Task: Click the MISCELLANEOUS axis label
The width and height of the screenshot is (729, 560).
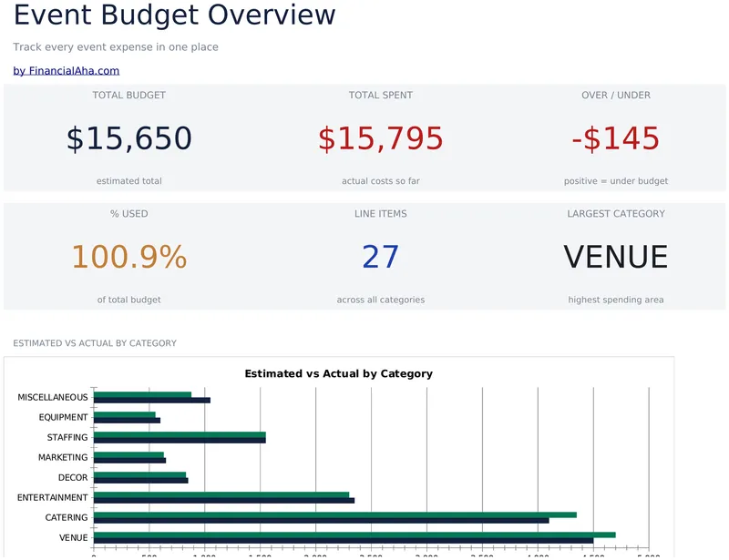Action: point(53,397)
